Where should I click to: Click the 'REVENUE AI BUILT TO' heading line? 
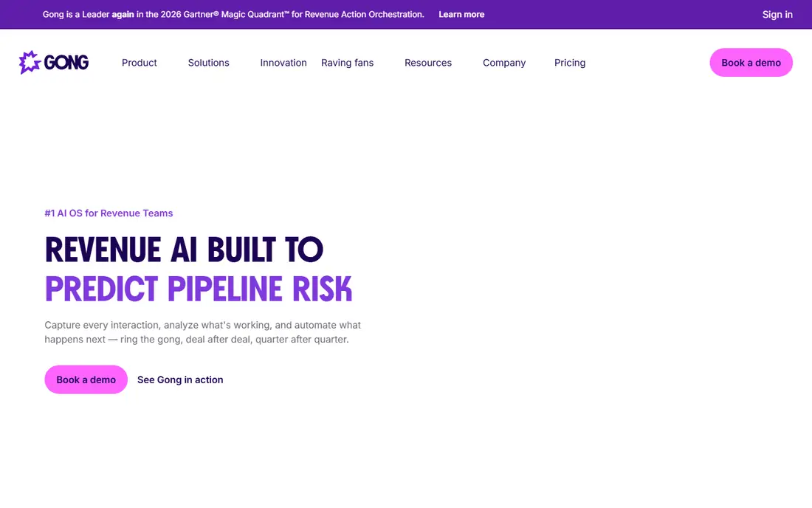[185, 250]
